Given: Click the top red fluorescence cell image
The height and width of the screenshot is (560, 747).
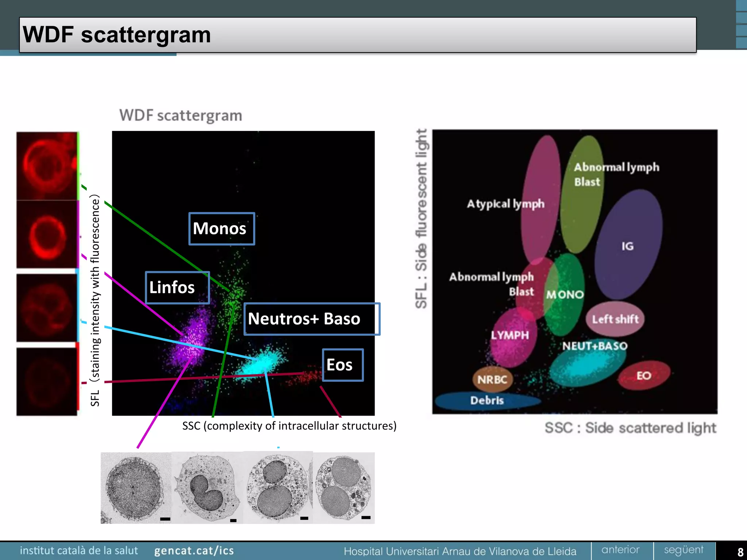Looking at the screenshot, I should click(47, 166).
